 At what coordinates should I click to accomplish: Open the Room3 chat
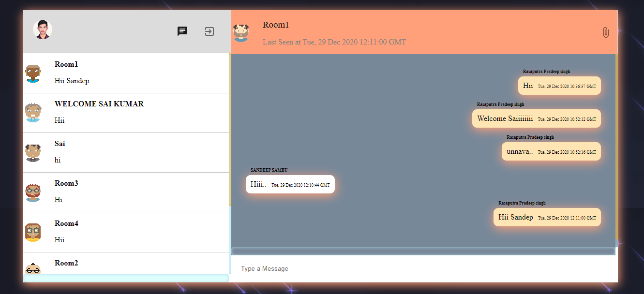[126, 192]
